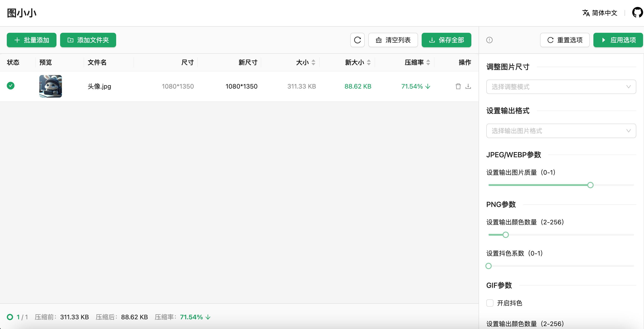Open the 选择输出图片格式 dropdown

point(561,131)
